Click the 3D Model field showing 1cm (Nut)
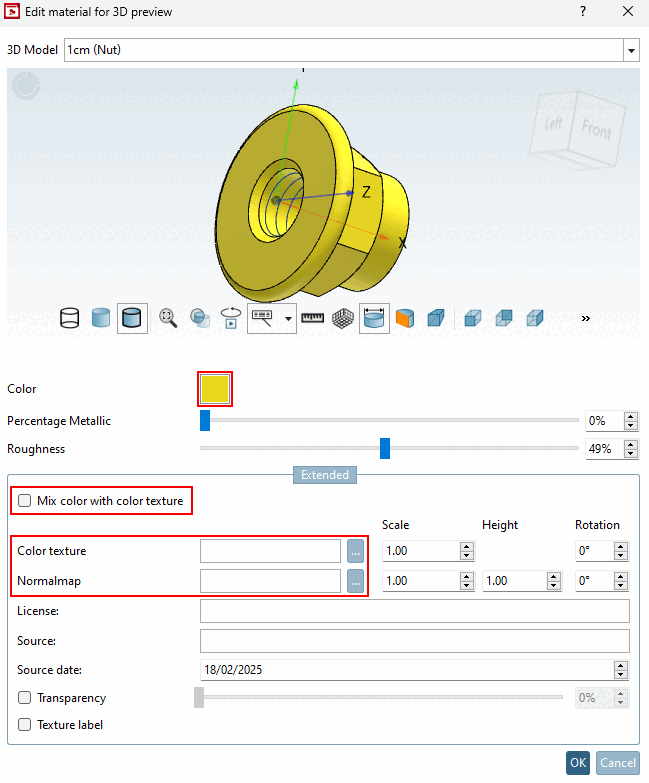The height and width of the screenshot is (783, 649). pyautogui.click(x=343, y=50)
